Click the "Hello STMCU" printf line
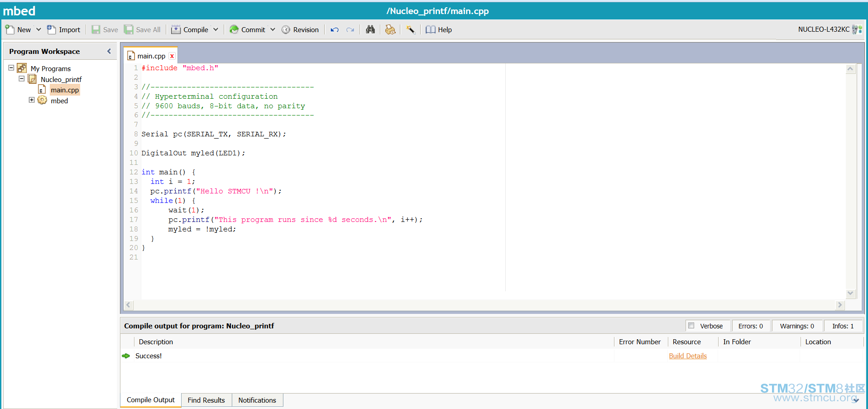868x409 pixels. (x=216, y=191)
